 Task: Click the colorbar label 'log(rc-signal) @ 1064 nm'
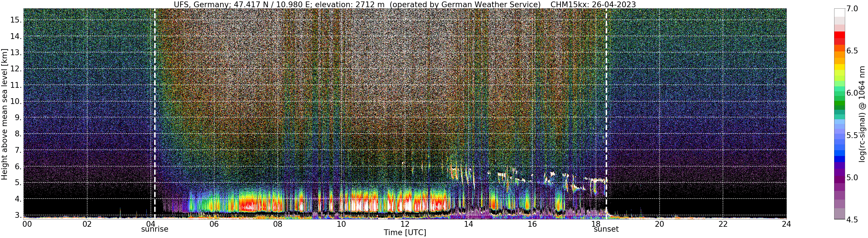862,114
